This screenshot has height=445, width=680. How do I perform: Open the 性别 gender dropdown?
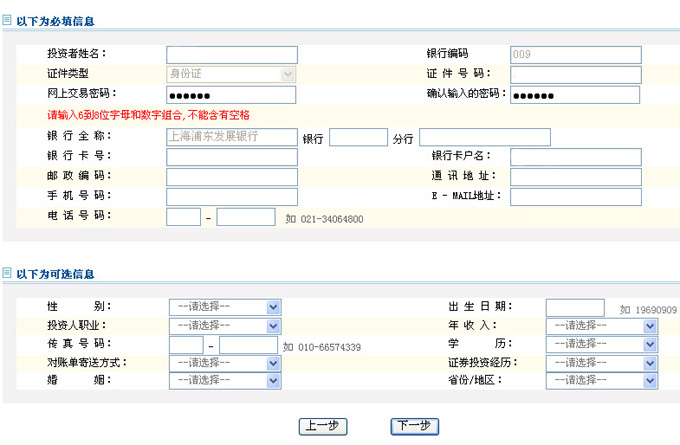click(224, 307)
